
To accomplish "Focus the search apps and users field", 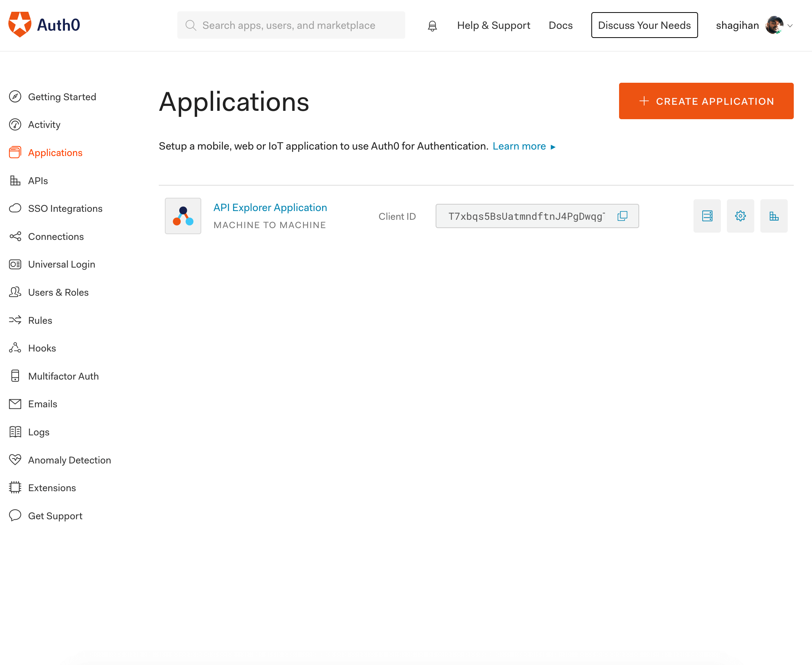I will pyautogui.click(x=291, y=25).
